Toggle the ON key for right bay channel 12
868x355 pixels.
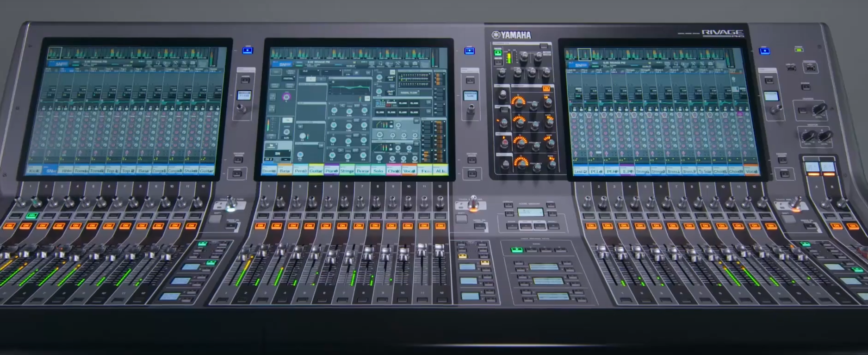pos(771,226)
